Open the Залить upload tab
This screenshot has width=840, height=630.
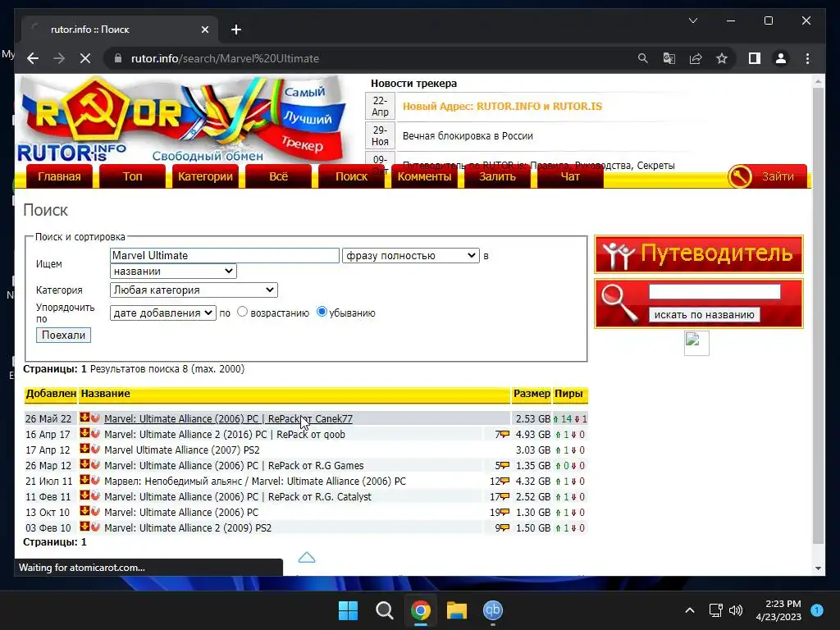(496, 177)
